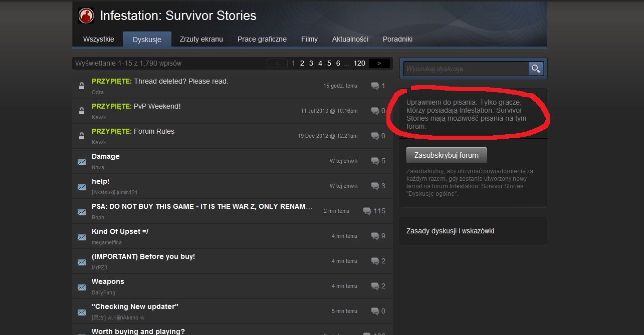The image size is (644, 335).
Task: Open Prace graficzne tab
Action: click(262, 39)
